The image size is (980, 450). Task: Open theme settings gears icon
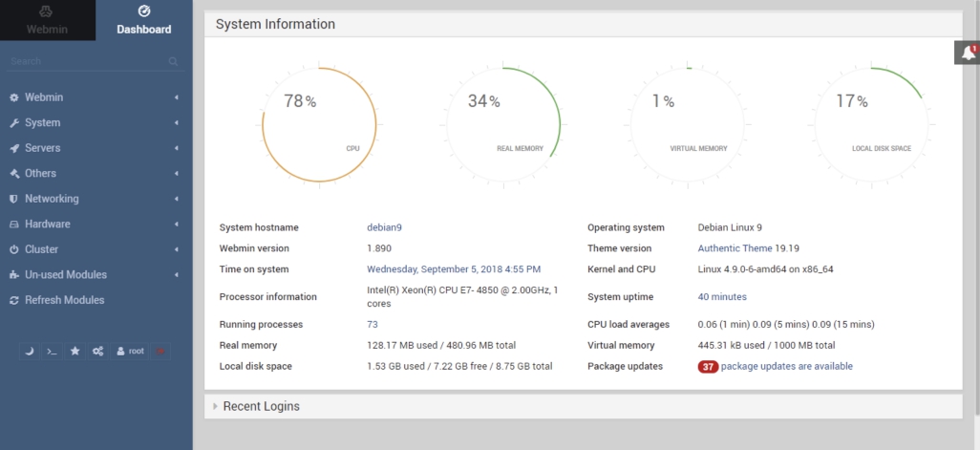(x=98, y=352)
